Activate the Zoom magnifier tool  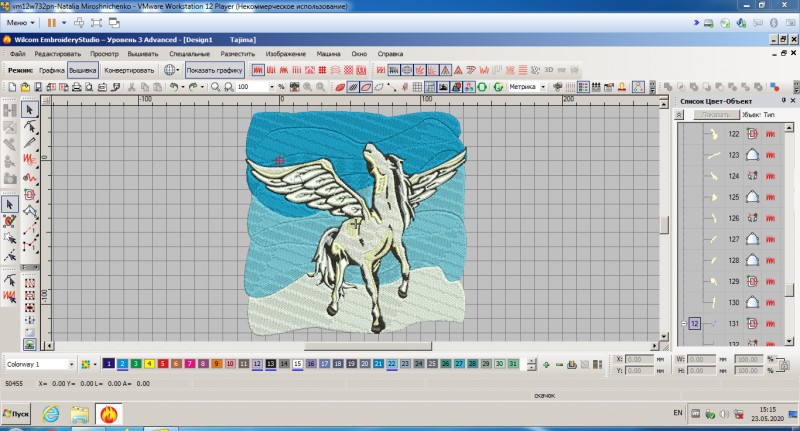click(x=215, y=87)
